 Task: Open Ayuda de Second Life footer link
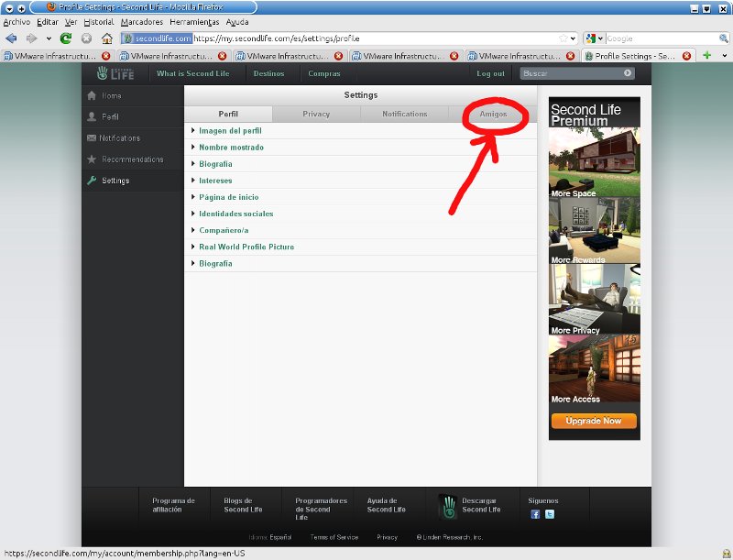386,505
